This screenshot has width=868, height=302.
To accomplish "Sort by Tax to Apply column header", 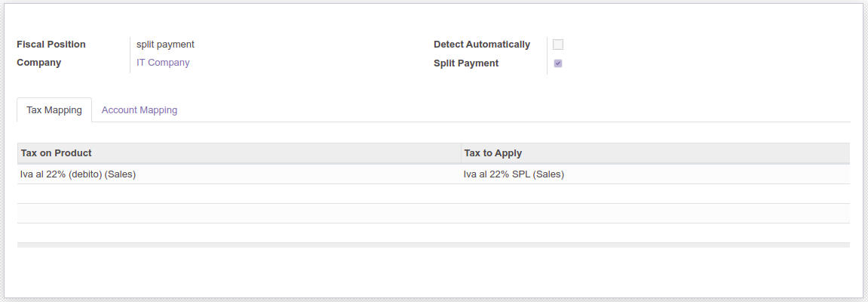I will pos(493,153).
